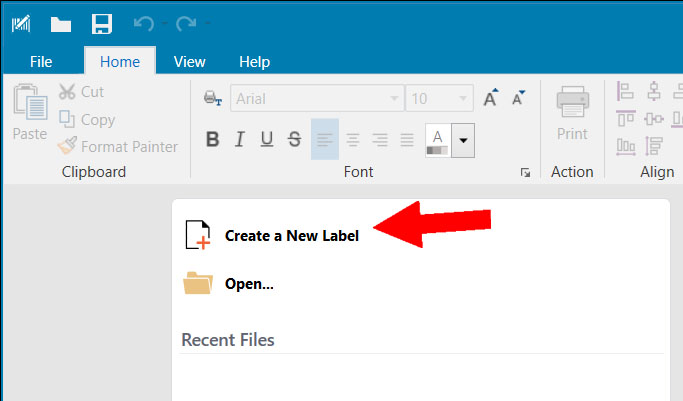Switch to the View tab

189,62
